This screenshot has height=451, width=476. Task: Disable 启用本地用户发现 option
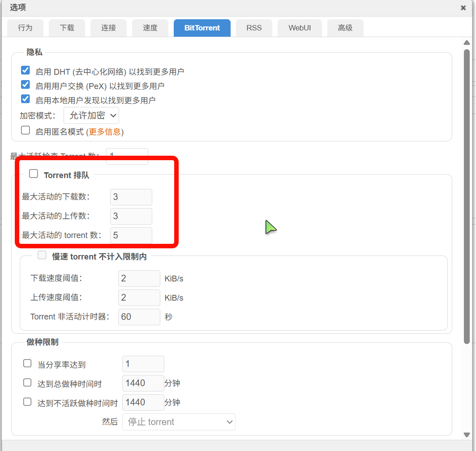pos(26,99)
